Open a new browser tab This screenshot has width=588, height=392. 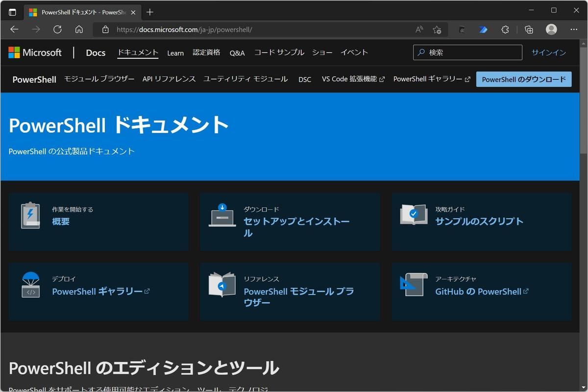coord(150,12)
